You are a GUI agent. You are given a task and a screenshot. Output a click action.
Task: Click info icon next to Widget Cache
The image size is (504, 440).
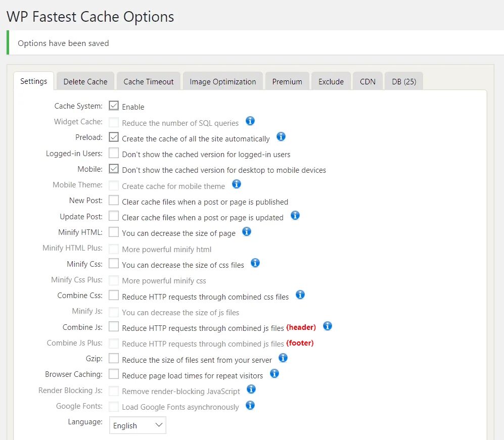click(250, 121)
